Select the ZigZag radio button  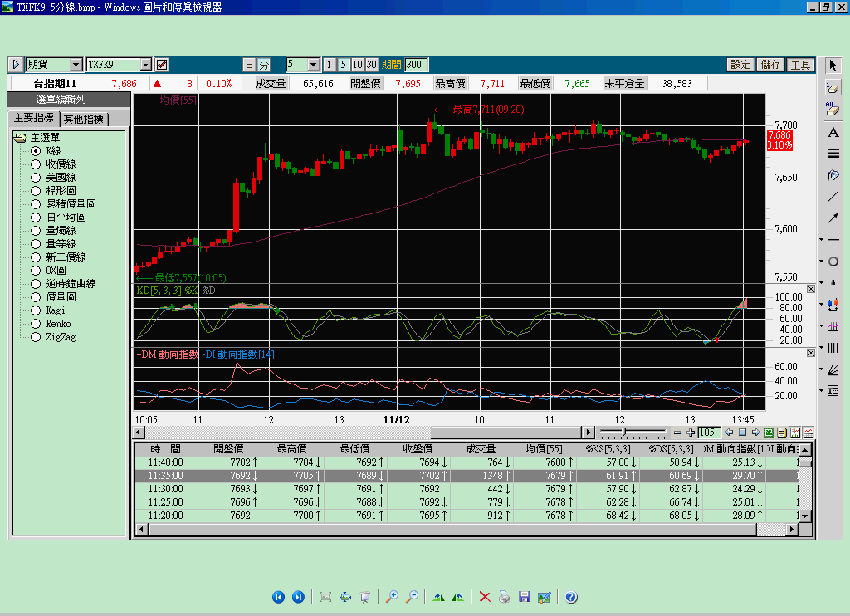(36, 337)
